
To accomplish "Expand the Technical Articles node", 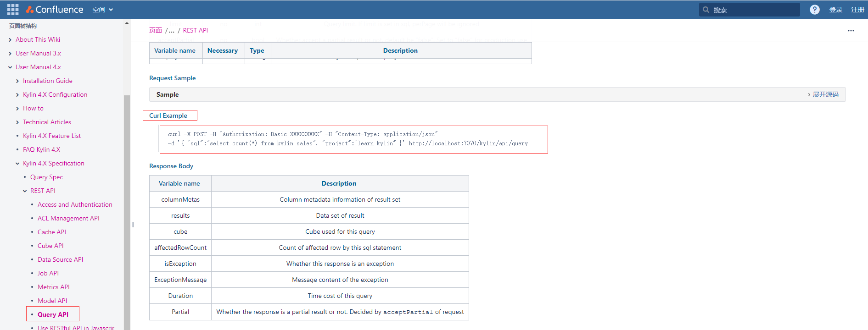I will tap(17, 122).
